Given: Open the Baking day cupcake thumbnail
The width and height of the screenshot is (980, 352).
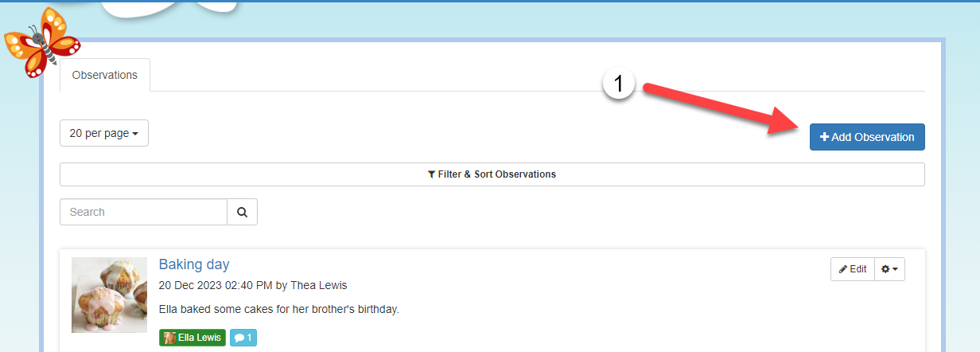Looking at the screenshot, I should click(109, 295).
